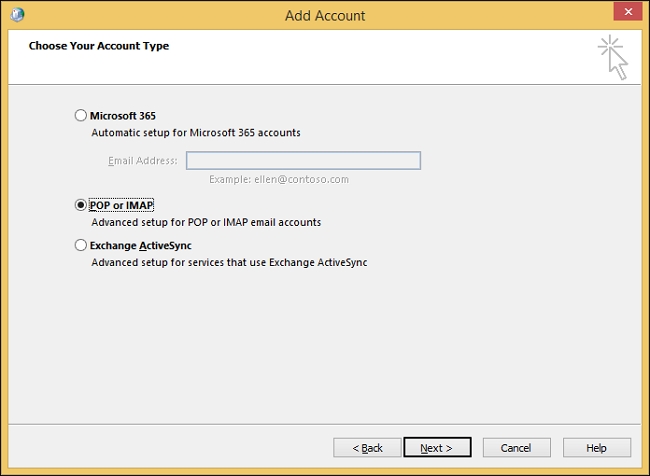This screenshot has width=650, height=476.
Task: Click the Outlook icon in title bar
Action: 17,15
